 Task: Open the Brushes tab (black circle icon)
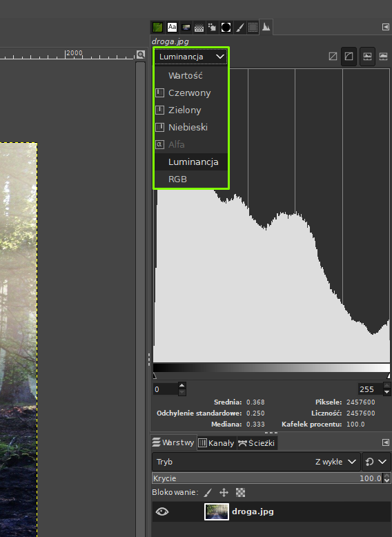click(x=226, y=27)
